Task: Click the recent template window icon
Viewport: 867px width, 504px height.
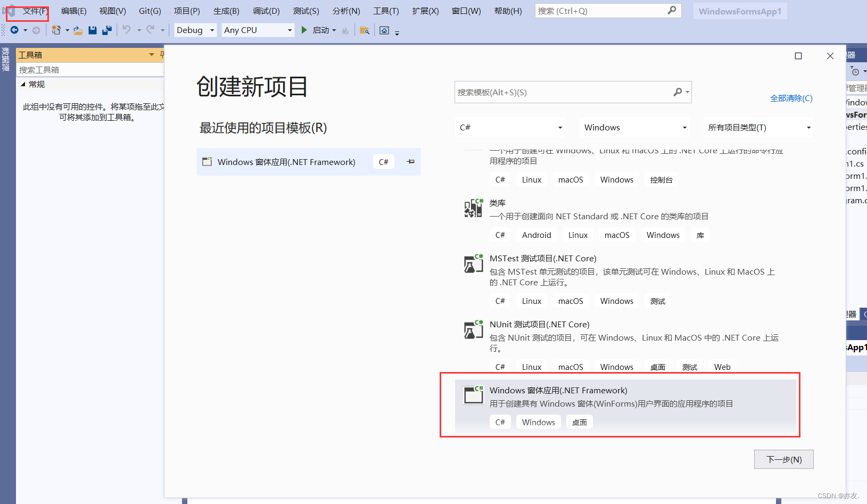Action: [x=207, y=162]
